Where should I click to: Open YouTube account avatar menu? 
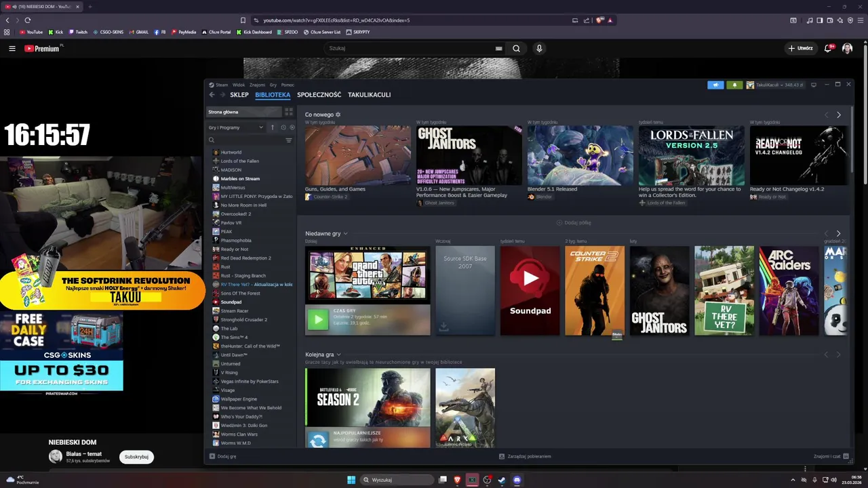pyautogui.click(x=848, y=48)
